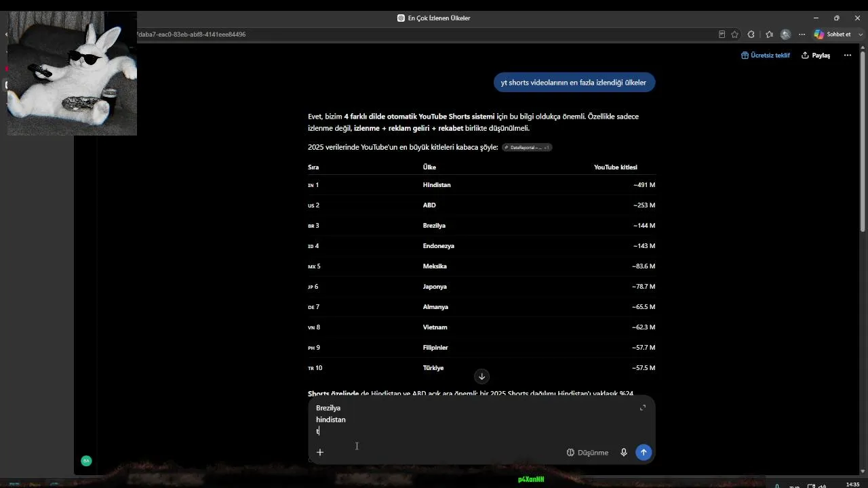
Task: Click the IN 1 rank cell
Action: pyautogui.click(x=313, y=185)
